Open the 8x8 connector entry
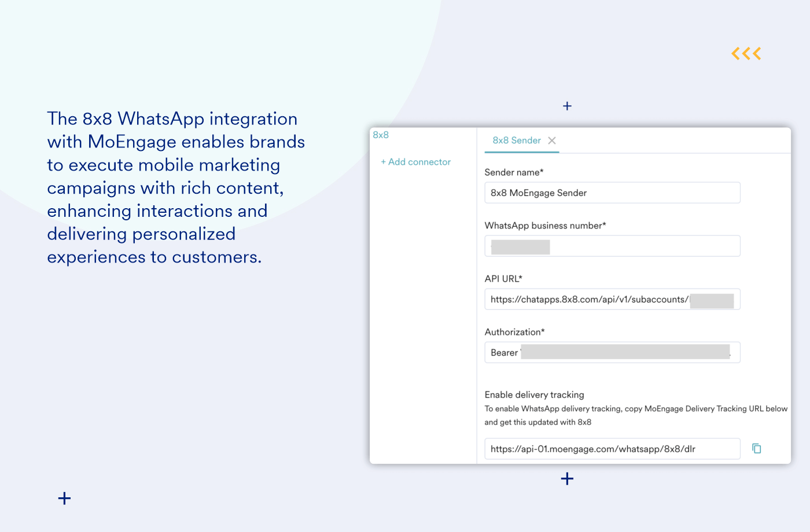The width and height of the screenshot is (810, 532). (x=381, y=135)
